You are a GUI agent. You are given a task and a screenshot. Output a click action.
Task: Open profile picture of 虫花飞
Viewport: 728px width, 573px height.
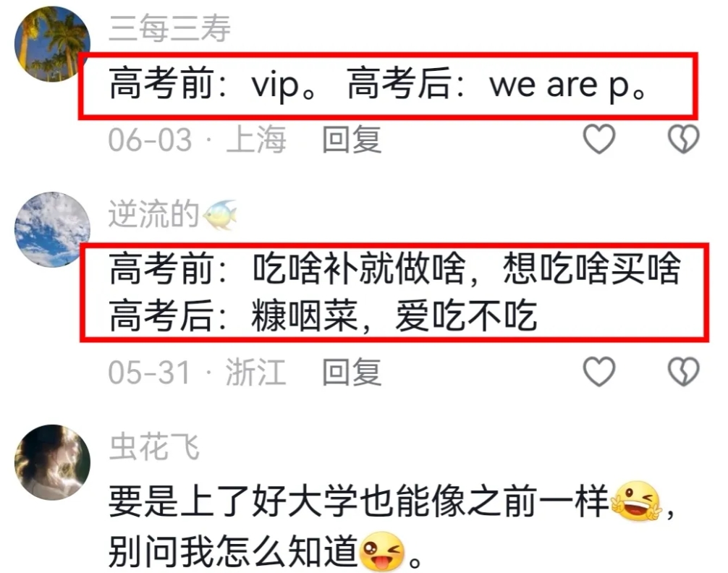click(x=52, y=462)
